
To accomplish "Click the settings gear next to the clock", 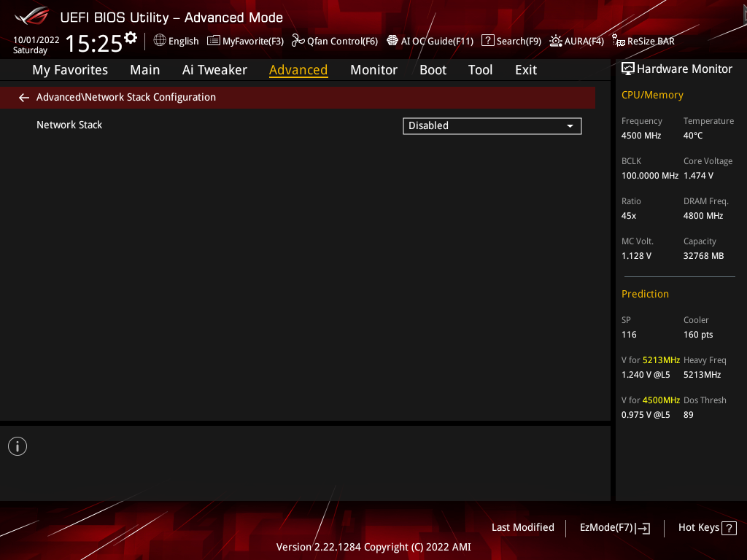I will [131, 38].
